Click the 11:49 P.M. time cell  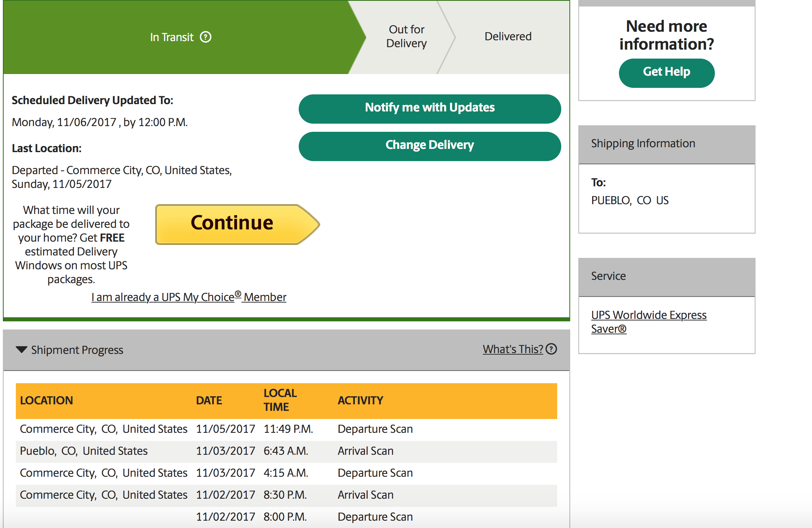(x=288, y=429)
